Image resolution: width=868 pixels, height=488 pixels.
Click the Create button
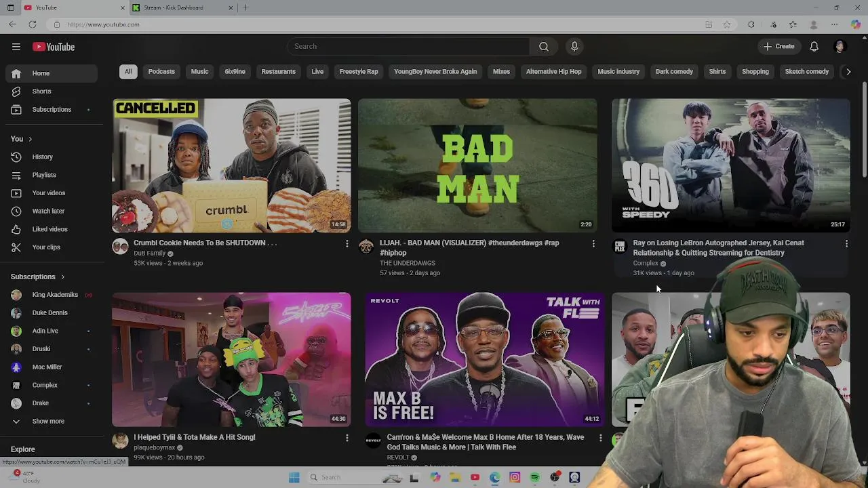(778, 46)
